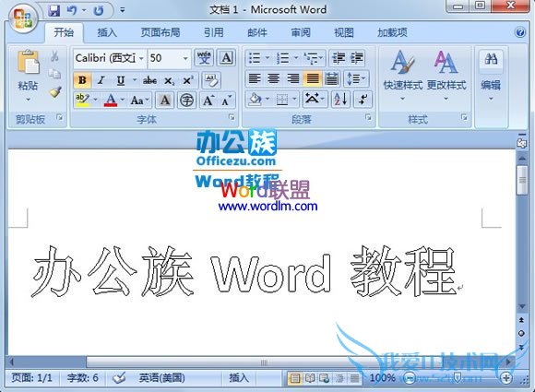Click the 100% zoom level button
Viewport: 535px width, 392px height.
383,377
